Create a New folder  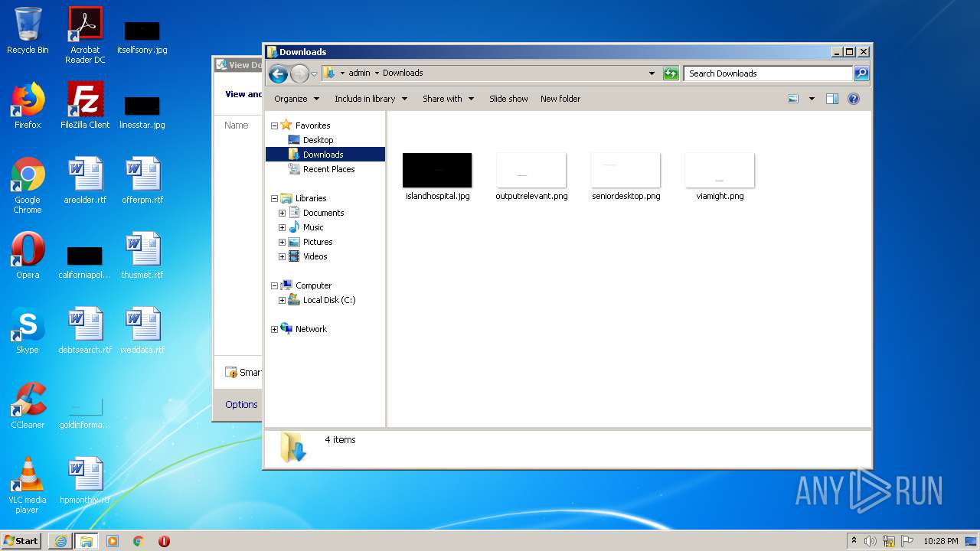coord(560,99)
